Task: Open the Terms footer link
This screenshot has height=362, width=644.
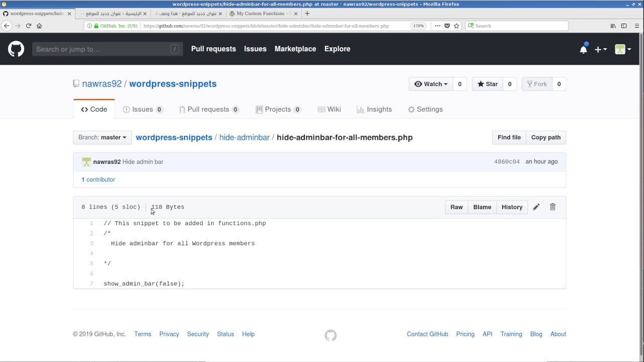Action: [143, 334]
